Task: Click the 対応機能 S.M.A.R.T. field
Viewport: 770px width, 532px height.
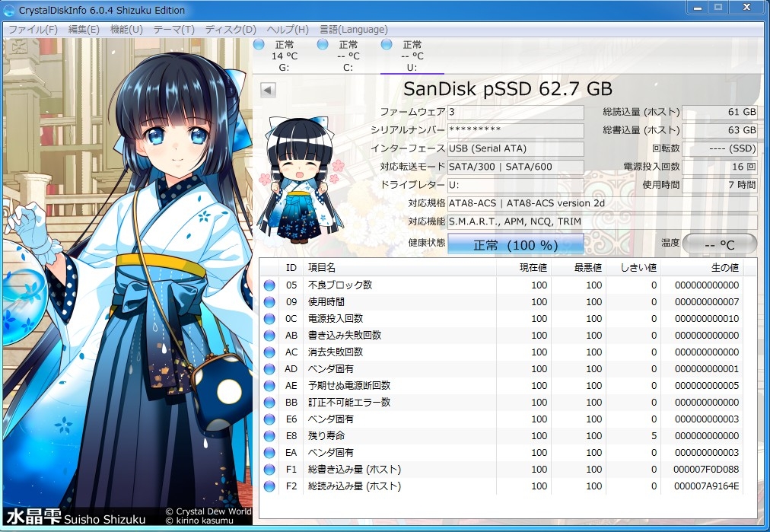Action: [x=603, y=221]
